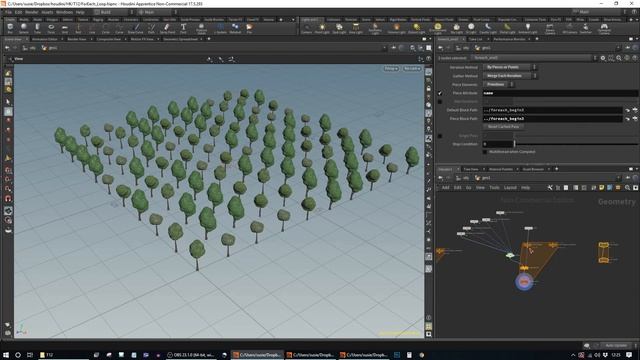Add an Ambient Light from shelf
Image resolution: width=640 pixels, height=360 pixels.
[527, 28]
